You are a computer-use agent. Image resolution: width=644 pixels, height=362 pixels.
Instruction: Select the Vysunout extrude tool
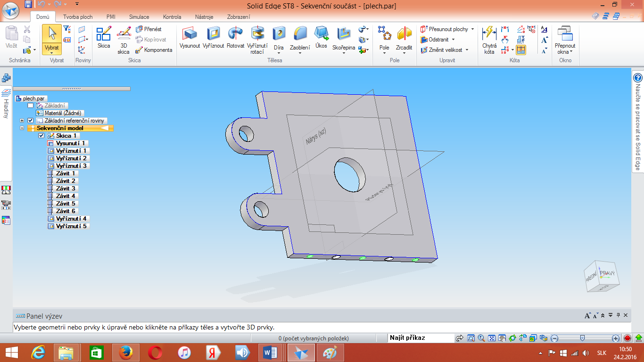point(190,37)
